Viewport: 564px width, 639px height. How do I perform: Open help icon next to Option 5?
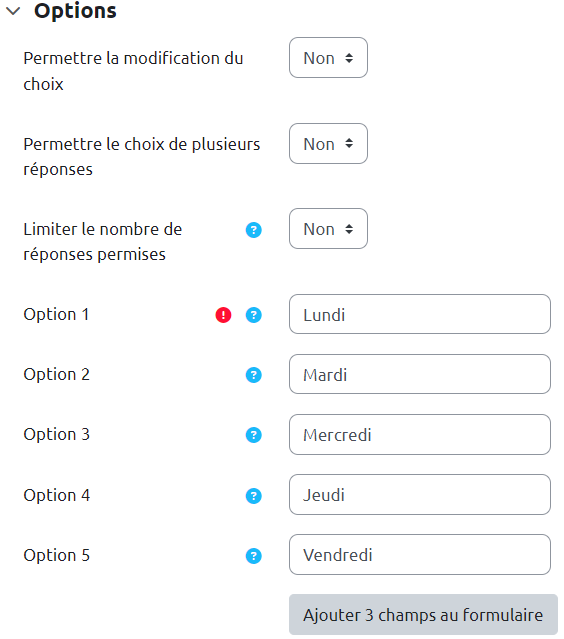click(x=253, y=556)
